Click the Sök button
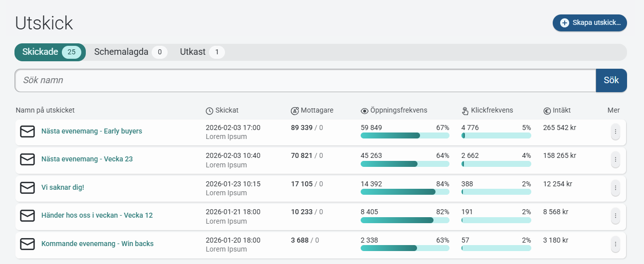This screenshot has height=264, width=644. click(x=612, y=80)
